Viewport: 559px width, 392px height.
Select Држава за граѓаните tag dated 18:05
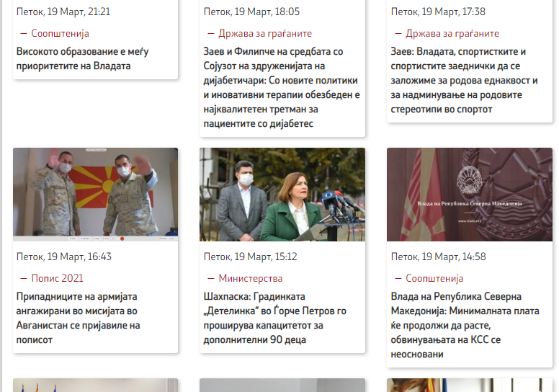coord(265,33)
